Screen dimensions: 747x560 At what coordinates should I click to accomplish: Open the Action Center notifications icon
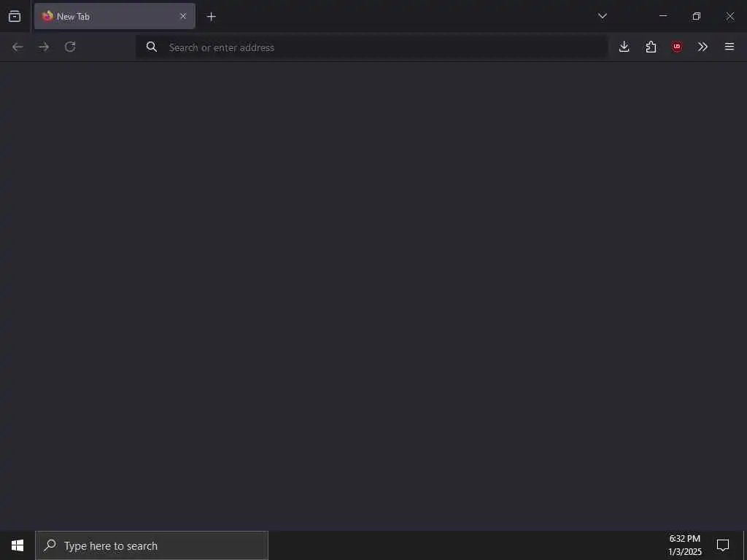pyautogui.click(x=723, y=545)
